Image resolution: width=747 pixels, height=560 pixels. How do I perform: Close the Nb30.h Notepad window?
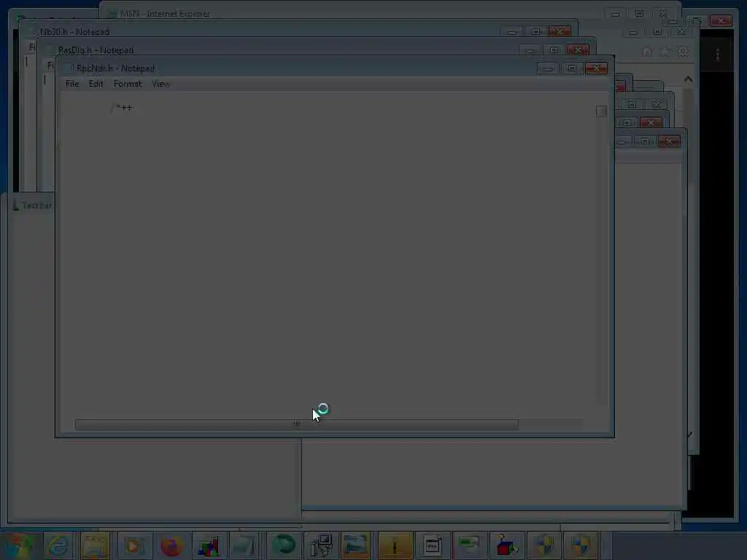click(x=560, y=32)
